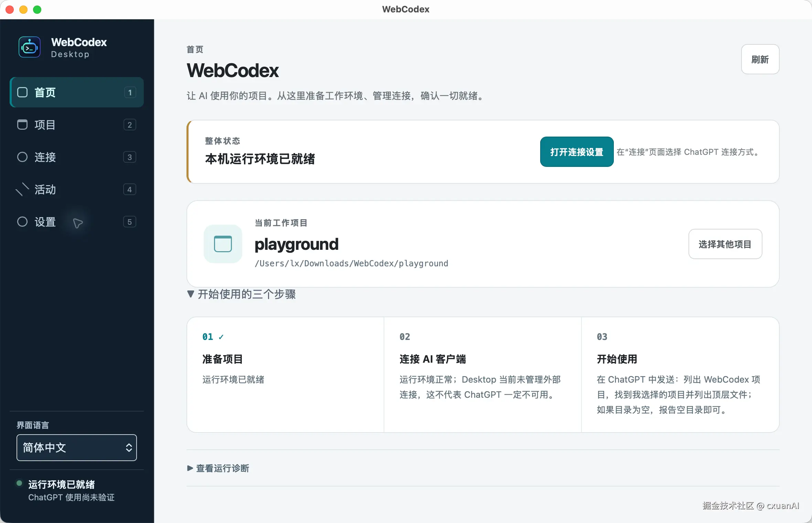The image size is (812, 523).
Task: Open the 首页 navigation item
Action: coord(77,92)
